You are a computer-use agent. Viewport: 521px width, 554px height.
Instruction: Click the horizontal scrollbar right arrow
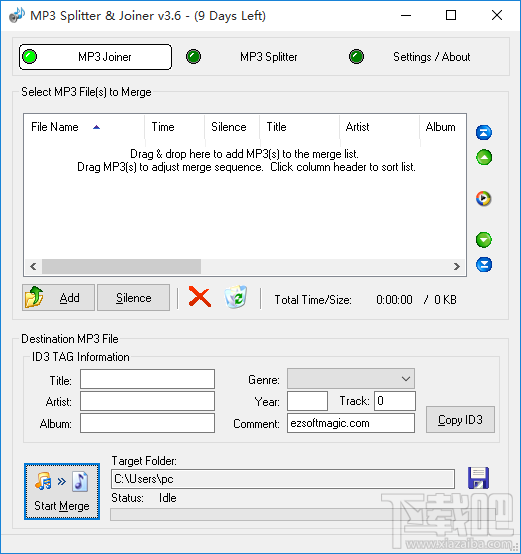tap(457, 266)
